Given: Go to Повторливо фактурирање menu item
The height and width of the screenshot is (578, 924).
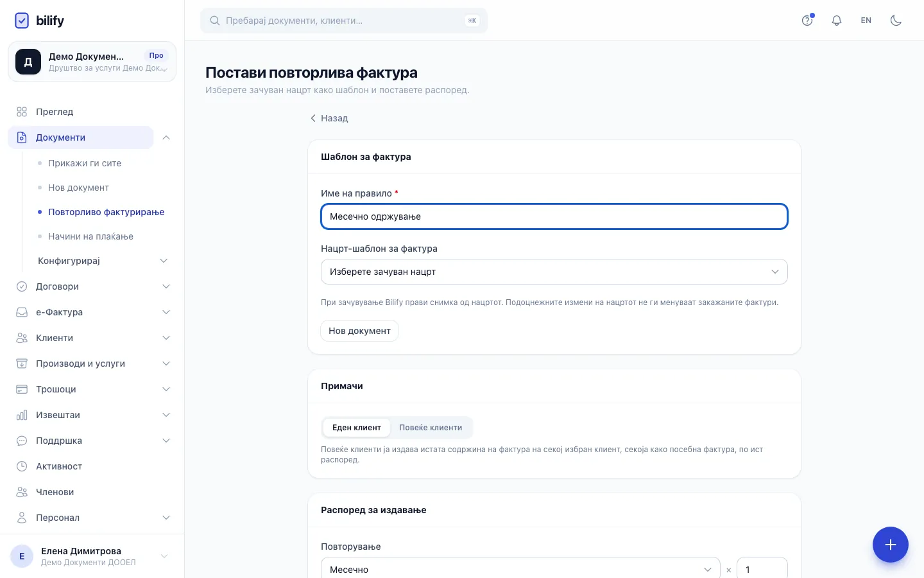Looking at the screenshot, I should pos(106,212).
